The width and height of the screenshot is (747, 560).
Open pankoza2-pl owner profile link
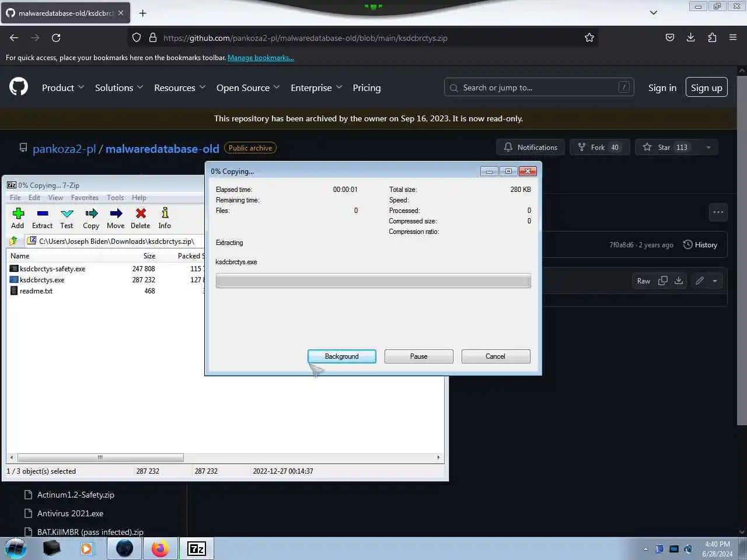64,149
